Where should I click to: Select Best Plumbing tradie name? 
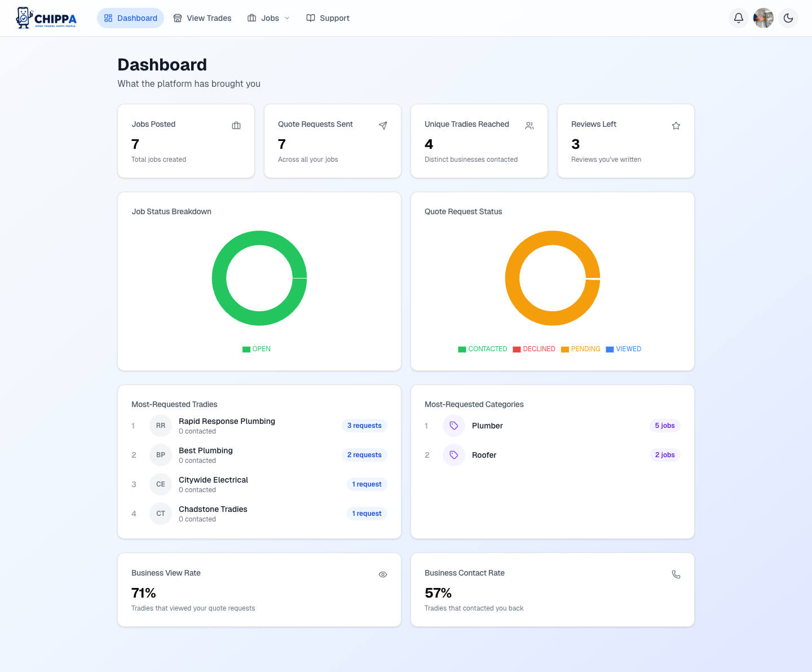206,450
